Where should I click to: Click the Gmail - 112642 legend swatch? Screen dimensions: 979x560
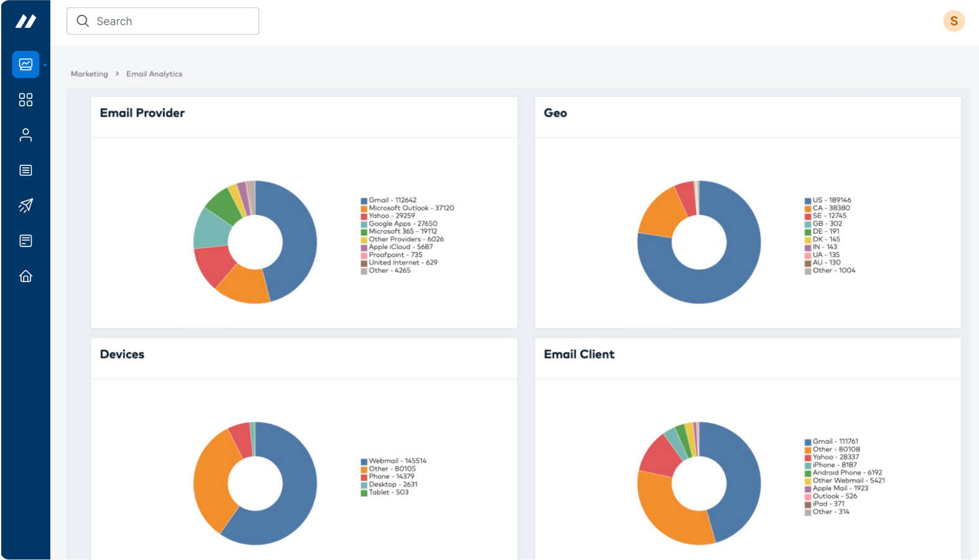pyautogui.click(x=364, y=201)
